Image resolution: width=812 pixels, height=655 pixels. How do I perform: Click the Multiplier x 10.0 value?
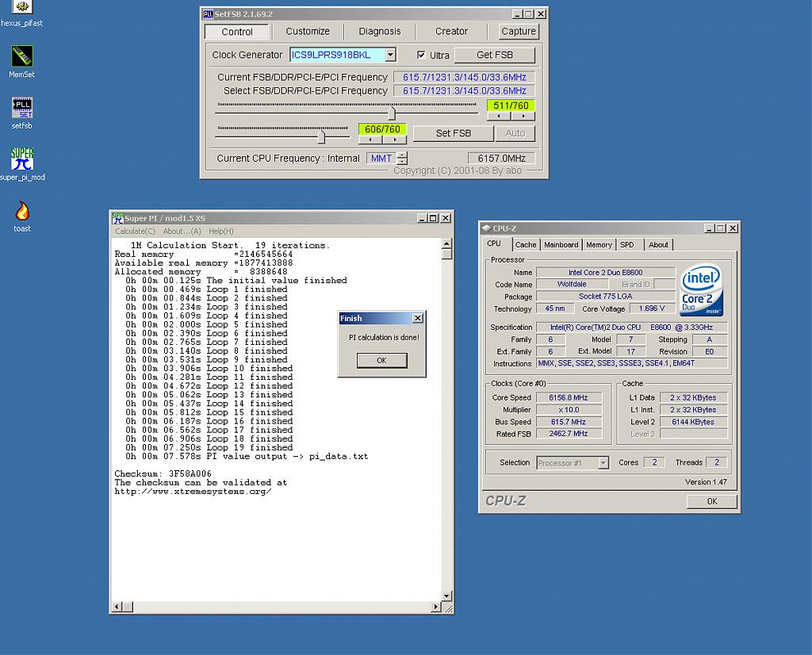coord(569,409)
